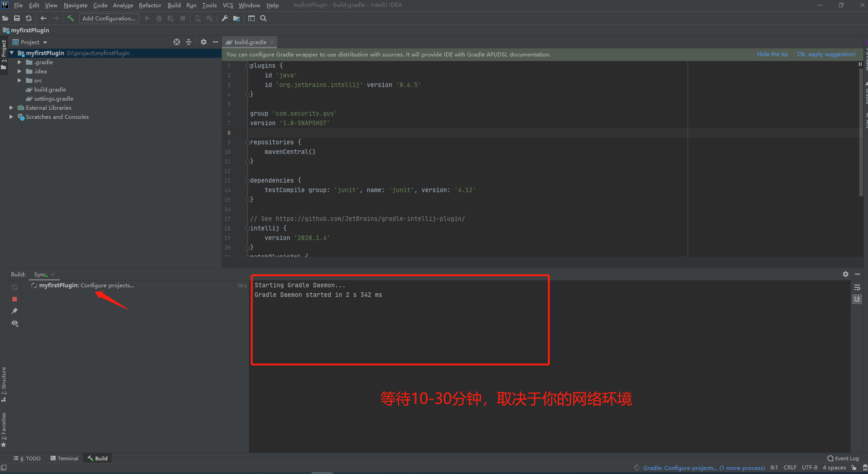Click the Synchronize refresh toolbar icon
The height and width of the screenshot is (474, 868).
(x=29, y=18)
